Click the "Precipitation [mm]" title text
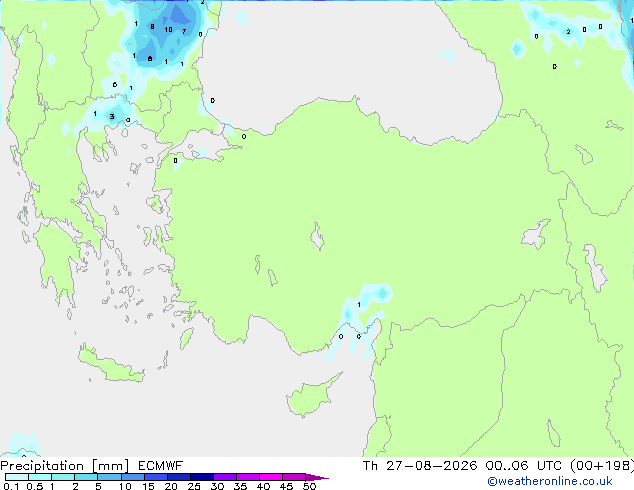Image resolution: width=634 pixels, height=490 pixels. click(65, 466)
